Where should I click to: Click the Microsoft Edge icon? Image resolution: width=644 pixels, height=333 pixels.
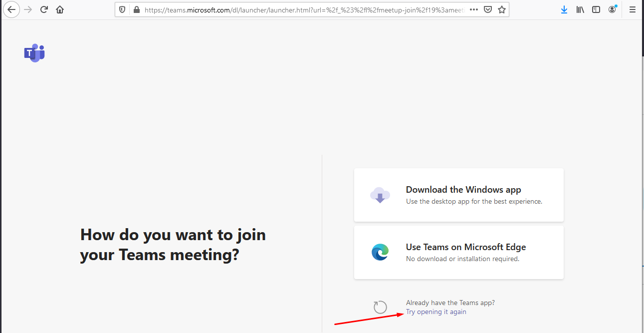(x=380, y=252)
